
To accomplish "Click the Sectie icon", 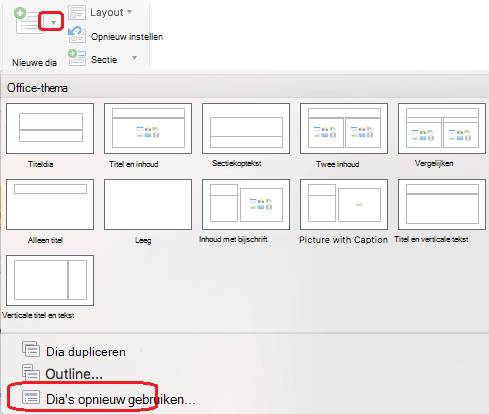I will pyautogui.click(x=77, y=58).
